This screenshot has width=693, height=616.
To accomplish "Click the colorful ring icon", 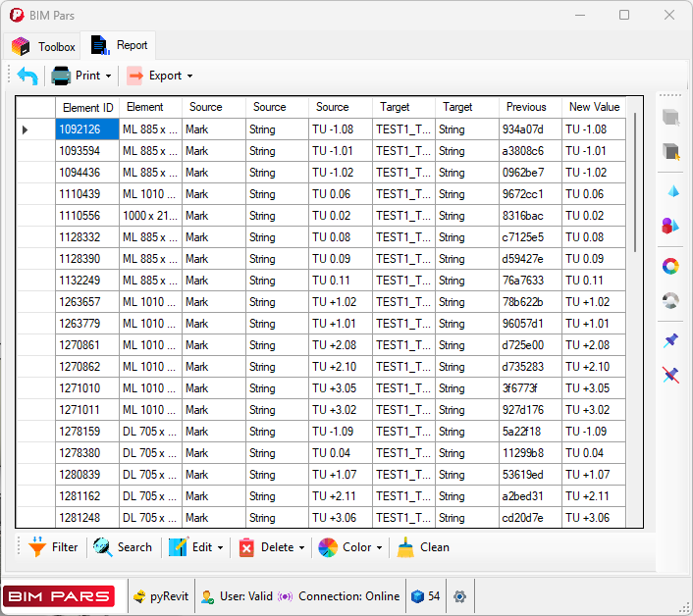I will (670, 266).
